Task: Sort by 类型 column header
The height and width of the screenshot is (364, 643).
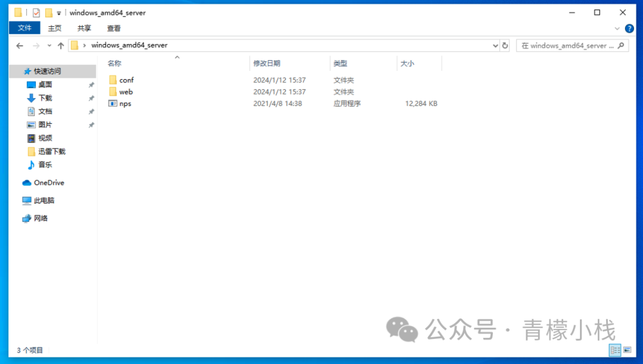Action: point(341,64)
